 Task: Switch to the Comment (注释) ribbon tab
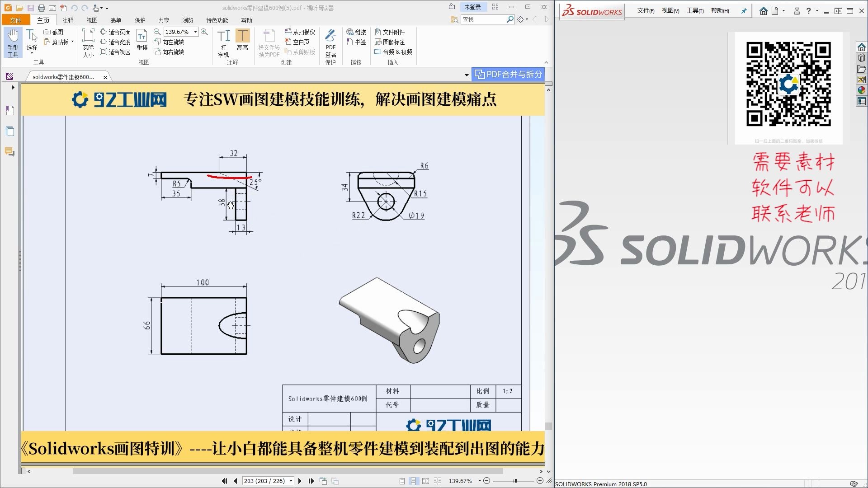click(68, 20)
